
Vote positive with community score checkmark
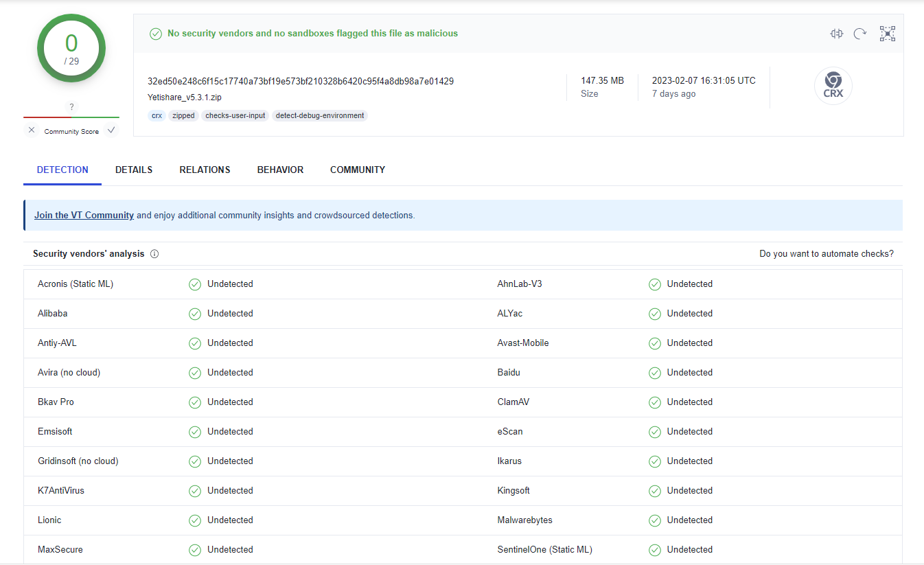point(111,130)
